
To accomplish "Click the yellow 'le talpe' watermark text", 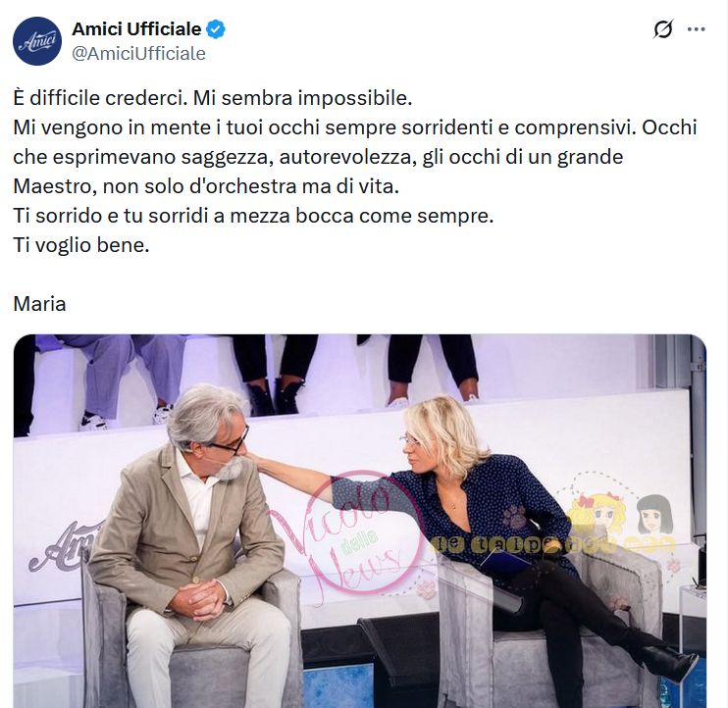I will (552, 545).
